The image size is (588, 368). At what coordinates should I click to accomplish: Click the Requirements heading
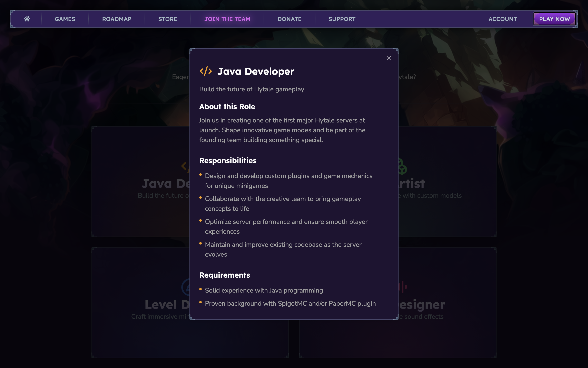point(225,275)
